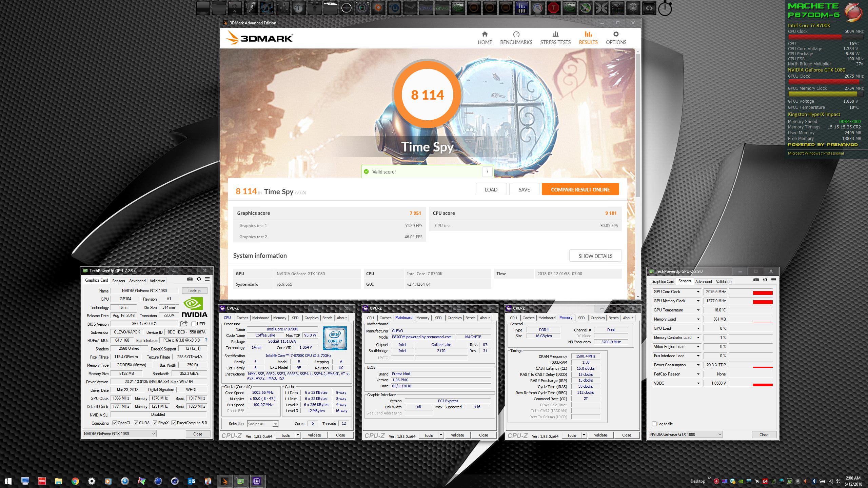The width and height of the screenshot is (868, 488).
Task: Open the VDDC sensor dropdown
Action: point(698,383)
